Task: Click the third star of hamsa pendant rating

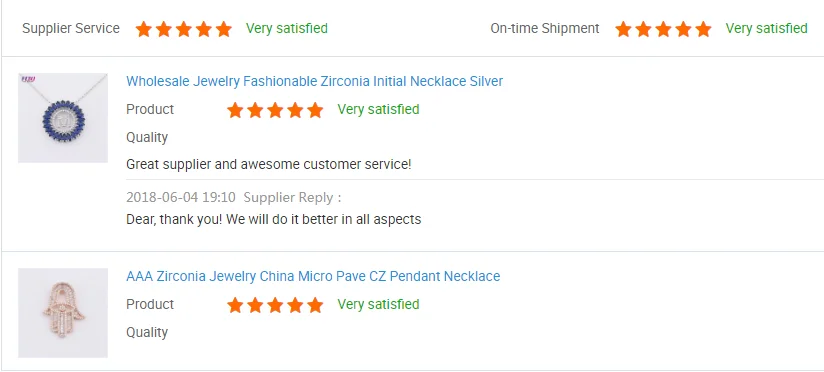Action: [x=275, y=305]
